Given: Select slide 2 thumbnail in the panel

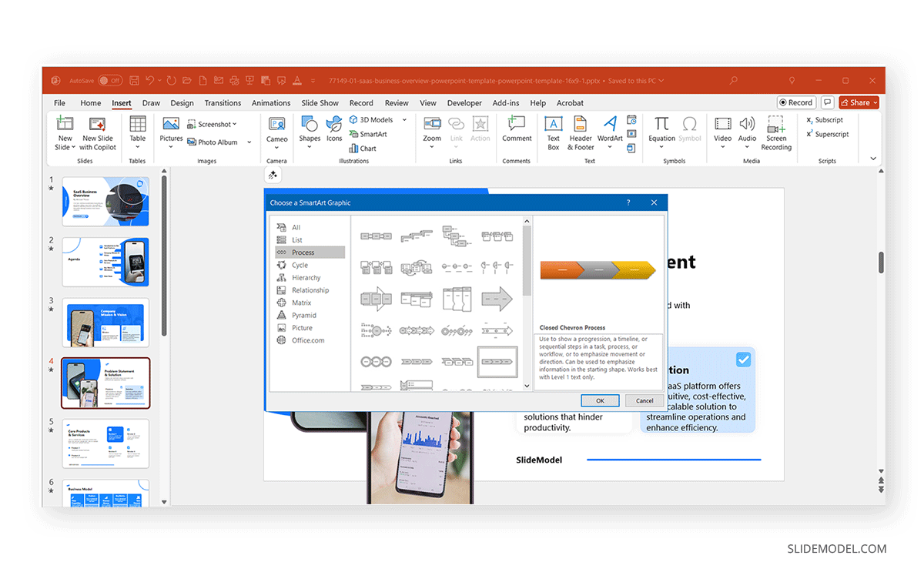Looking at the screenshot, I should (105, 262).
